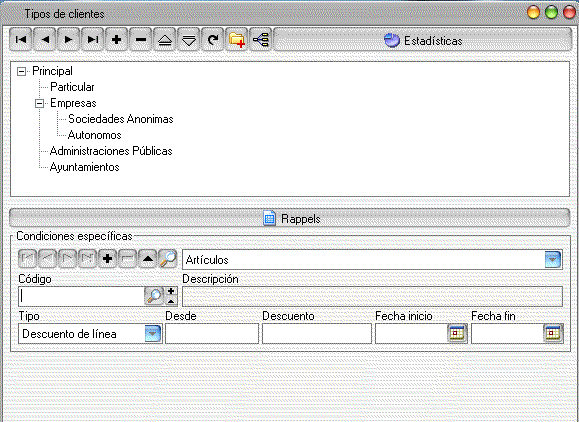The image size is (579, 422).
Task: Click the next record arrow in top toolbar
Action: (x=68, y=39)
